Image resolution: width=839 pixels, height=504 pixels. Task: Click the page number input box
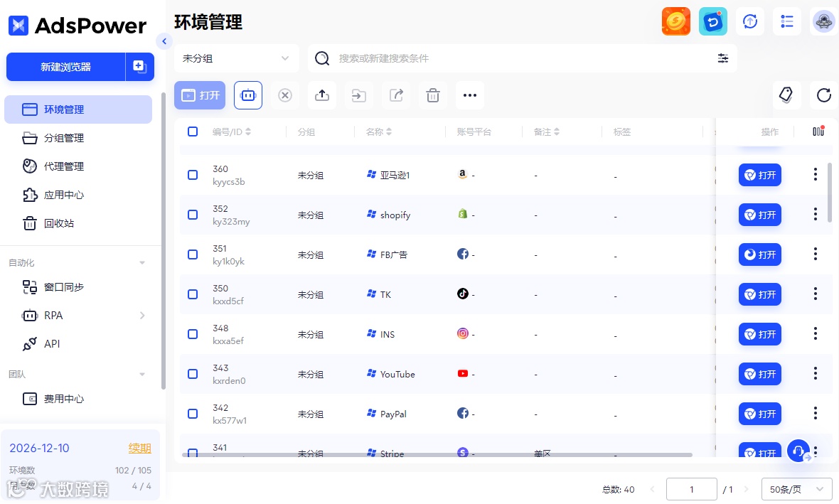(691, 489)
